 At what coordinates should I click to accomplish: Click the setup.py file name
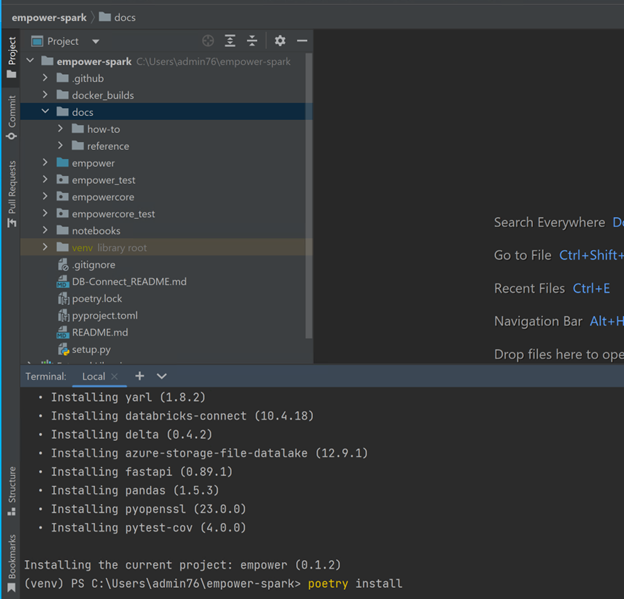point(91,349)
